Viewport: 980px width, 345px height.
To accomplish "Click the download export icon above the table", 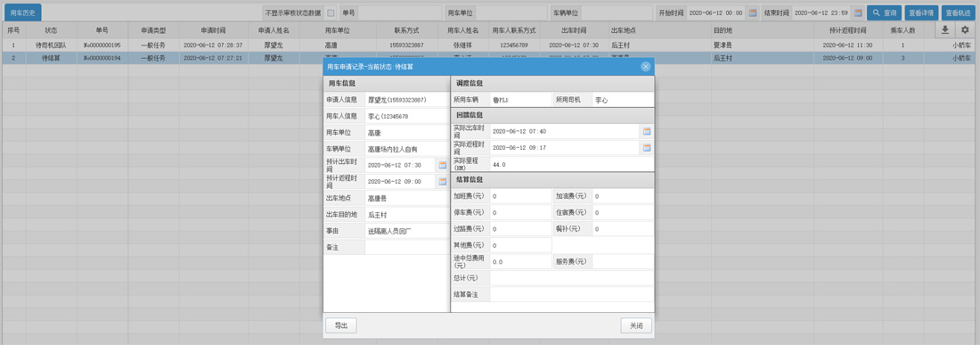I will [x=944, y=29].
